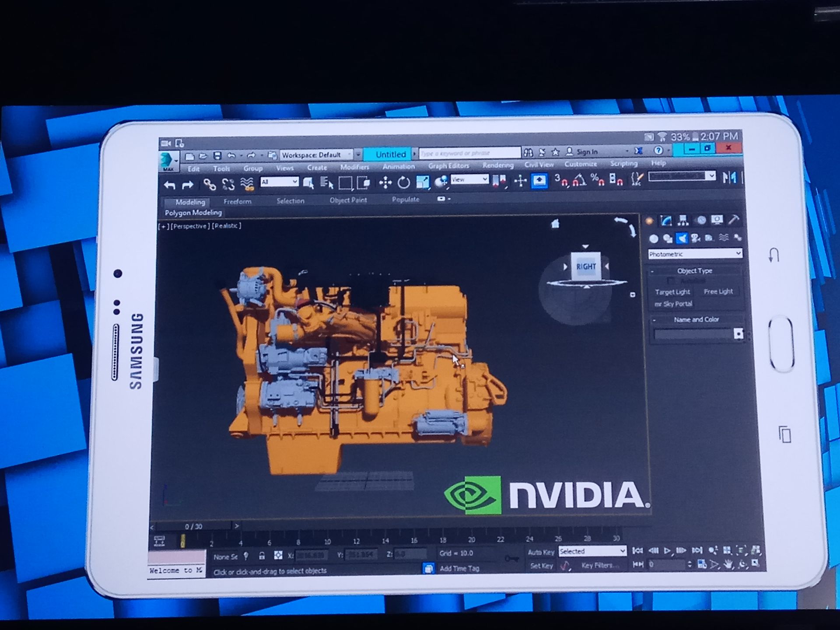Viewport: 840px width, 630px height.
Task: Play the animation in the viewport
Action: tap(667, 550)
